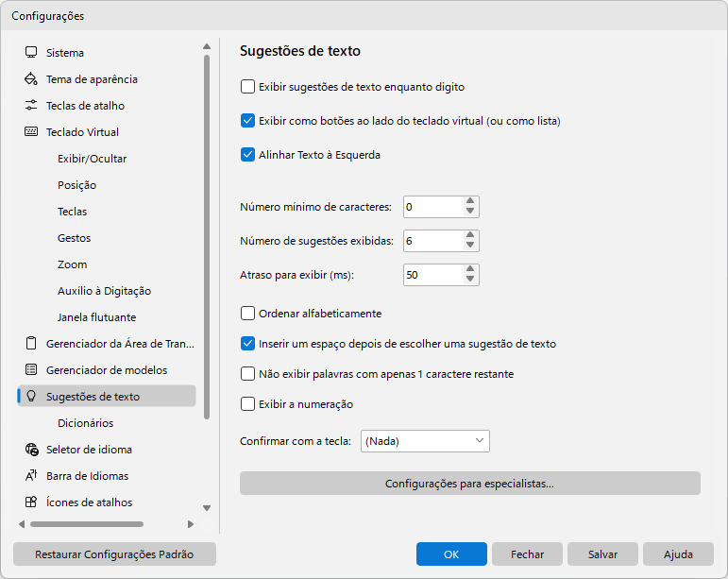Click the Salvar button
728x579 pixels.
[602, 553]
